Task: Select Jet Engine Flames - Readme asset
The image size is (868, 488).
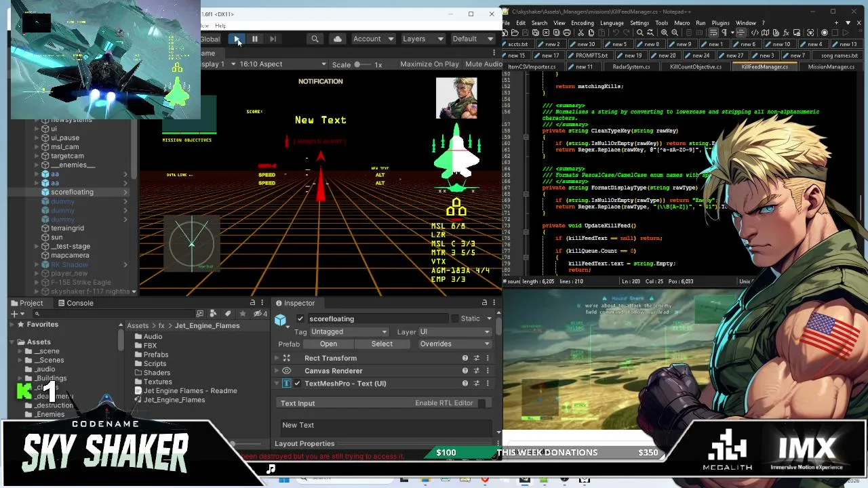Action: pyautogui.click(x=185, y=391)
